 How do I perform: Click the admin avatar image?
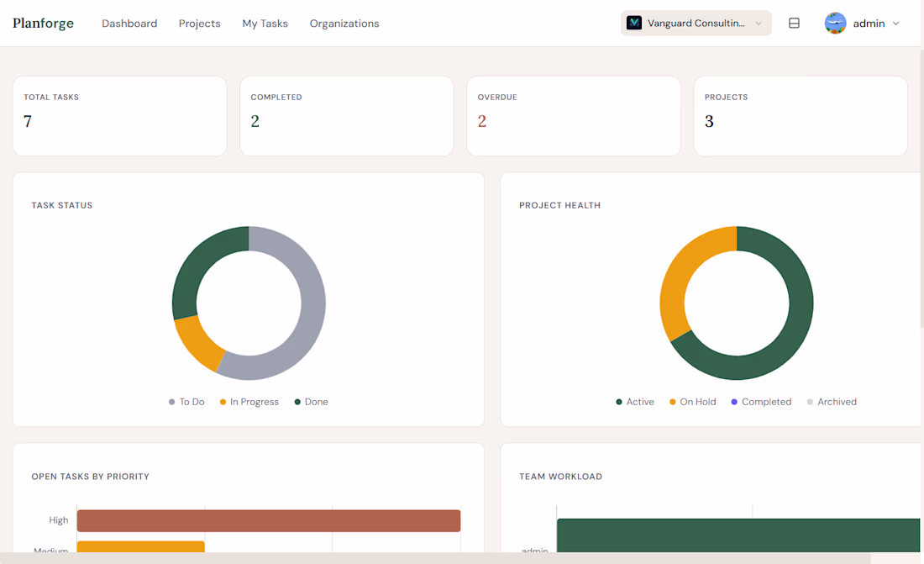[x=835, y=23]
